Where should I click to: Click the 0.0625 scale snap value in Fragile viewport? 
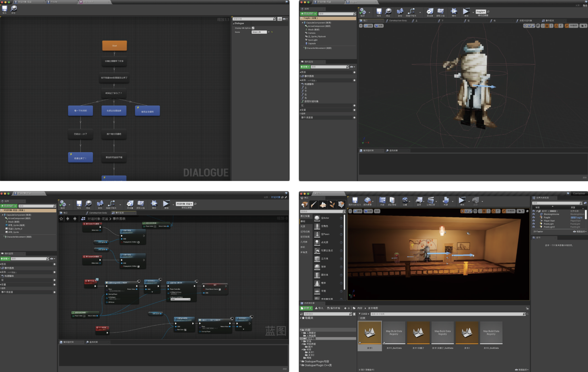click(573, 26)
